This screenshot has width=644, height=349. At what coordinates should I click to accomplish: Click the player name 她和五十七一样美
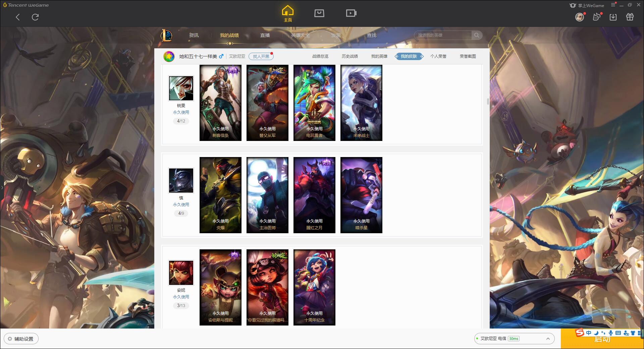tap(198, 56)
